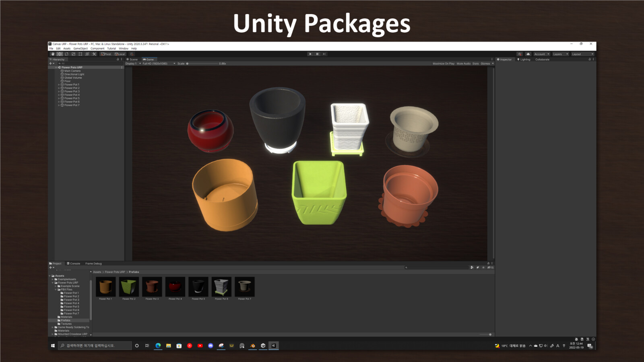Switch to Collaborate tab
The height and width of the screenshot is (362, 644).
(542, 59)
